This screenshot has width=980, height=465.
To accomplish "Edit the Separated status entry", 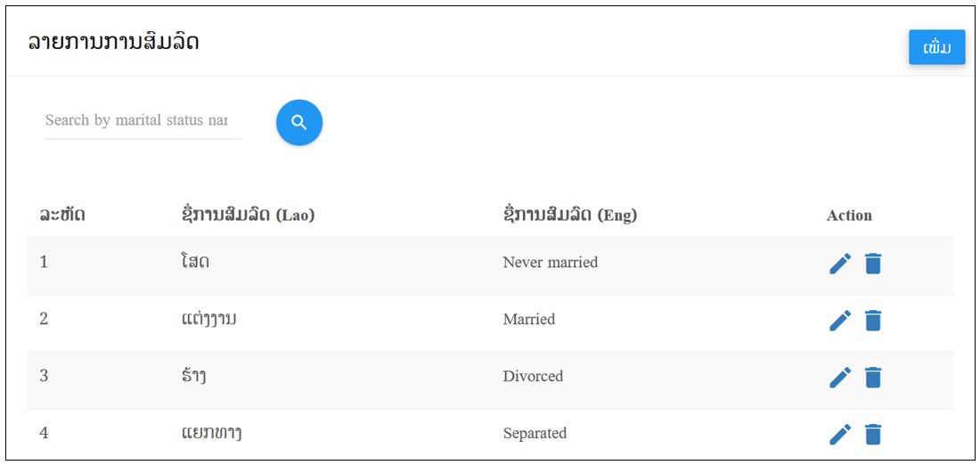I will click(840, 435).
